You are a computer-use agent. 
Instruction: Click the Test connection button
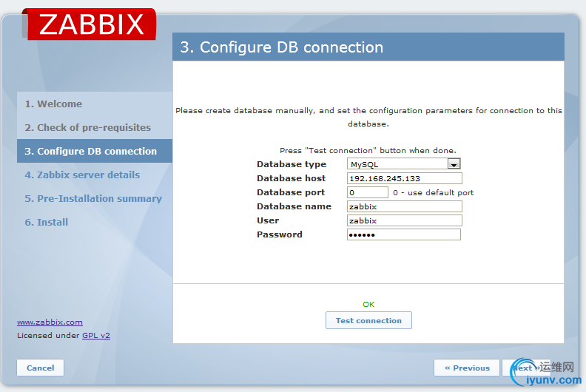coord(368,320)
